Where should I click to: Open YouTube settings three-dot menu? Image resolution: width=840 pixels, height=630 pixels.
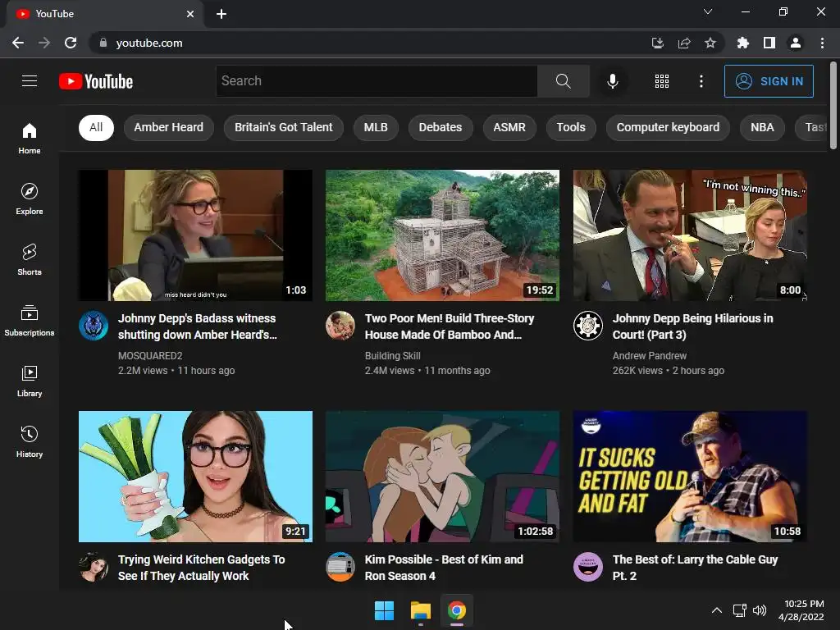(x=701, y=81)
